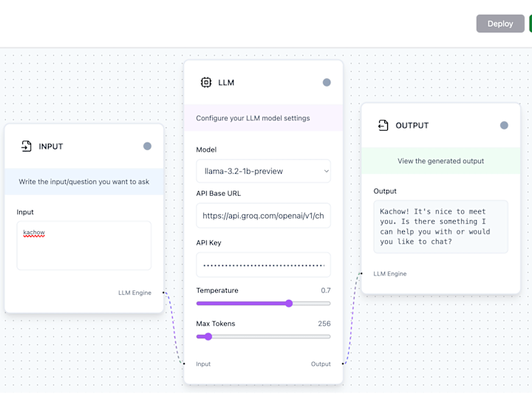Click the "Write the input/question you want to ask" text
Image resolution: width=532 pixels, height=399 pixels.
tap(84, 182)
